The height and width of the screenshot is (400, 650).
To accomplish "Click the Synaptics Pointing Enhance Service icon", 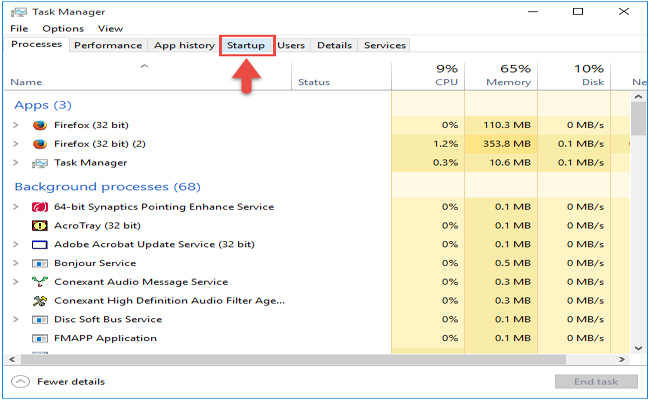I will 40,207.
